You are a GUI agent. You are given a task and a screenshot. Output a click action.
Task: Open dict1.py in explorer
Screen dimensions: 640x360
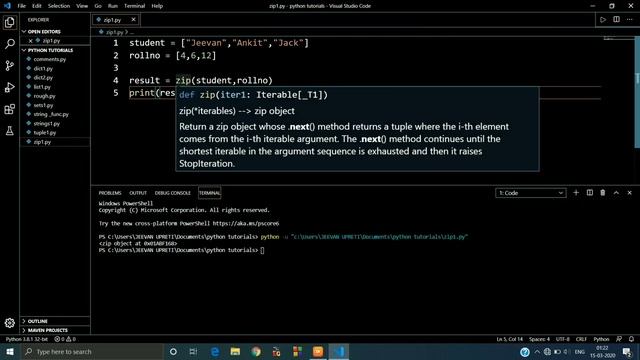coord(43,69)
